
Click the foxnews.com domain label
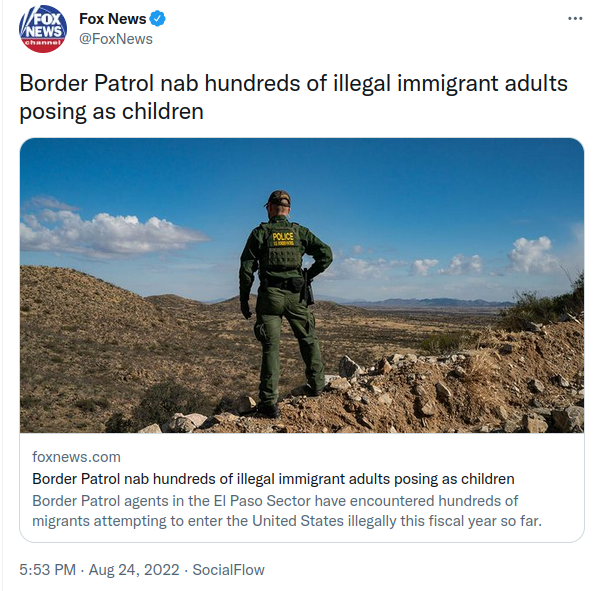pyautogui.click(x=76, y=457)
